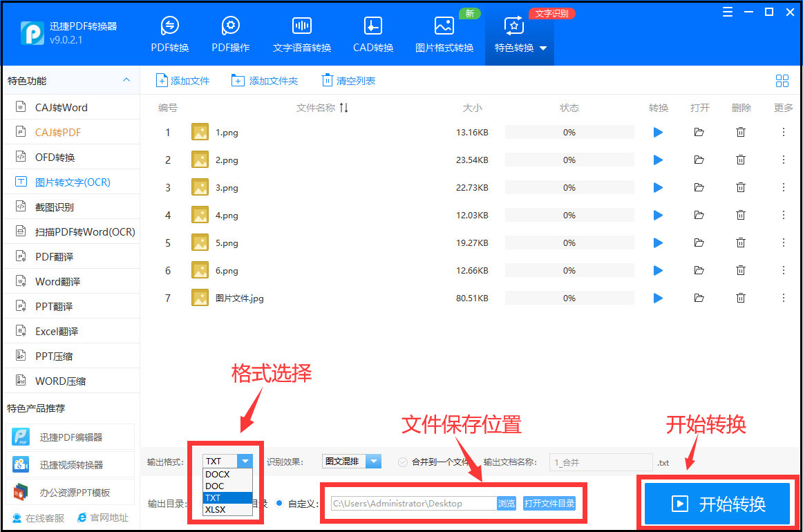803x532 pixels.
Task: Open the PDF操作 tab
Action: [230, 35]
